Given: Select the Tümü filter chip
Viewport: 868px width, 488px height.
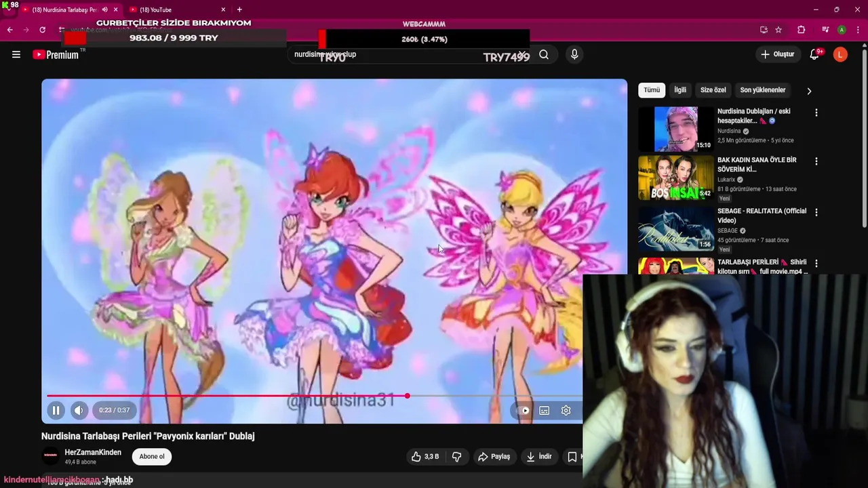Looking at the screenshot, I should [x=652, y=90].
